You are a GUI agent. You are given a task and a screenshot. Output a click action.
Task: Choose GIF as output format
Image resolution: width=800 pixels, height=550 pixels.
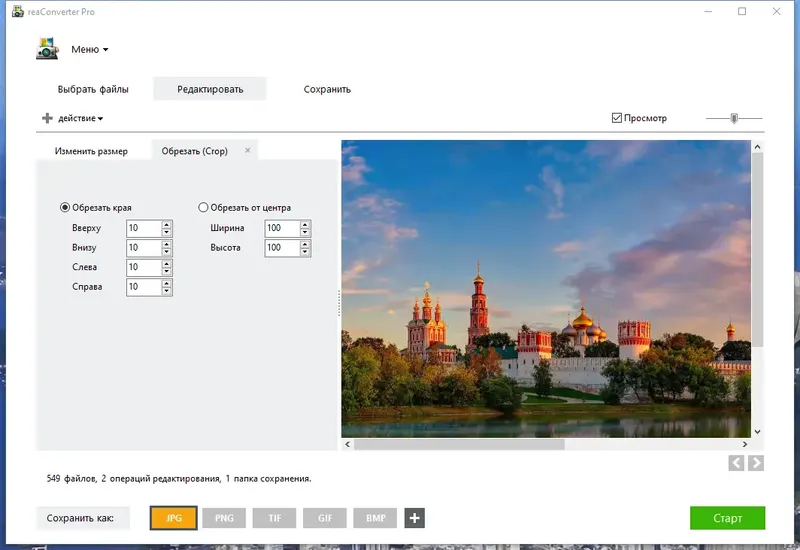tap(325, 518)
